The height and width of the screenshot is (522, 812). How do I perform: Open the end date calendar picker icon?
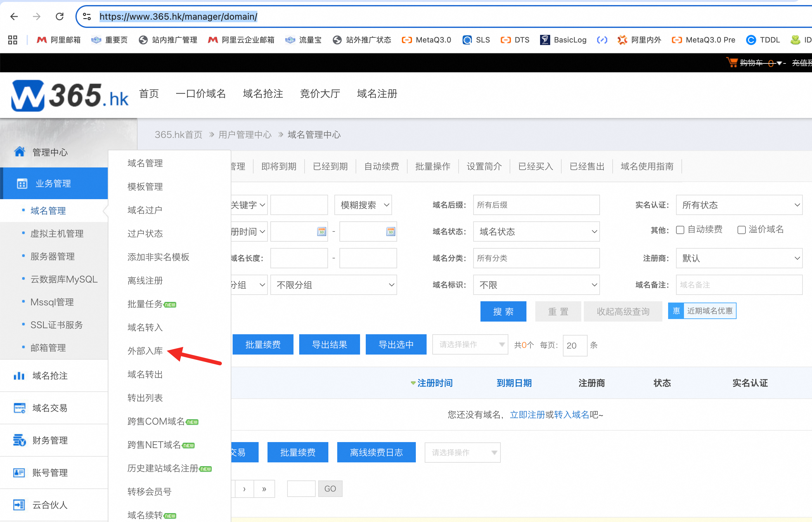(x=390, y=232)
